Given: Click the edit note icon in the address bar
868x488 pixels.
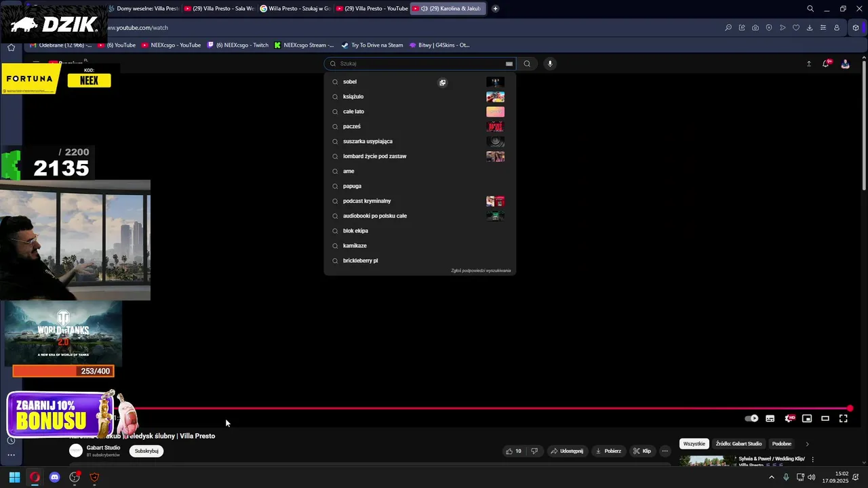Looking at the screenshot, I should pos(742,28).
